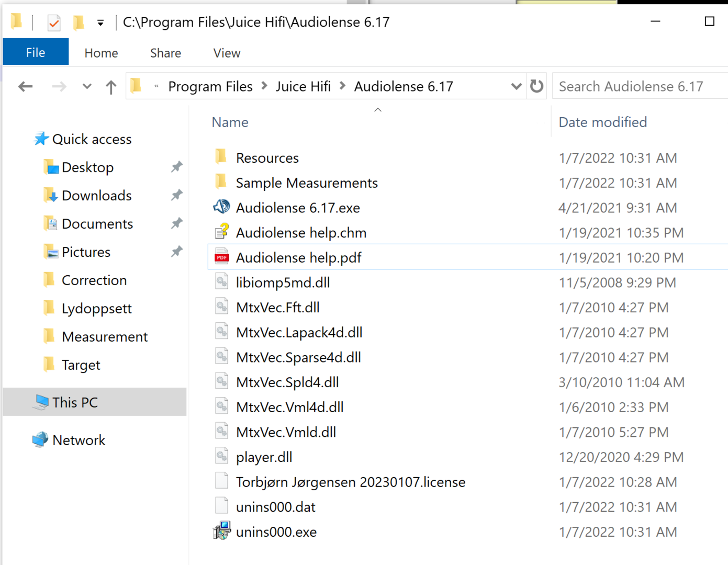728x565 pixels.
Task: Select the Audiolense help.pdf file icon
Action: [x=221, y=257]
